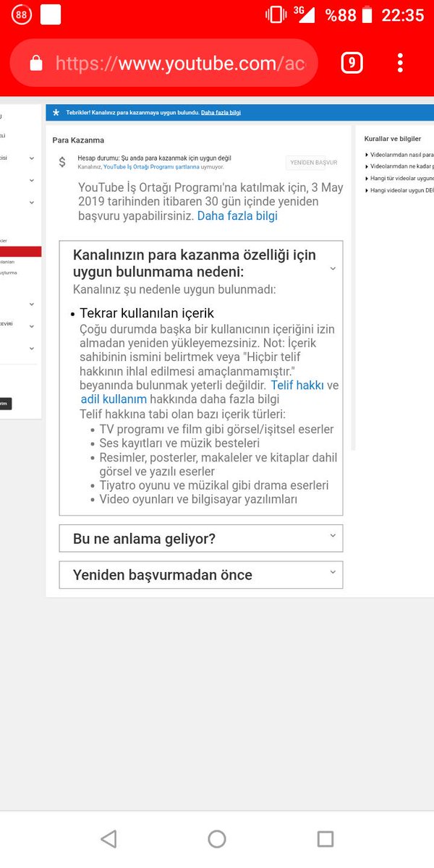
Task: Tap the vibrate mode status icon
Action: 276,14
